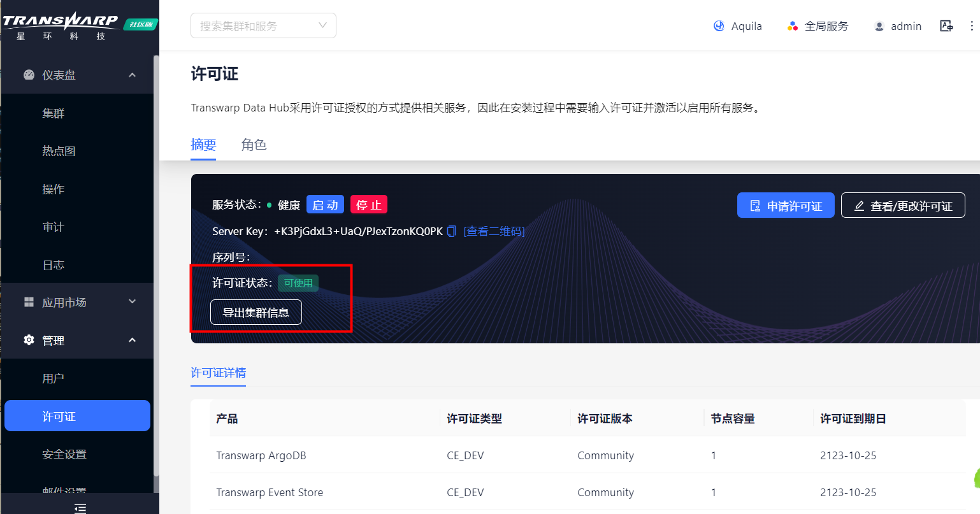
Task: Click the Server Key value text
Action: click(358, 231)
